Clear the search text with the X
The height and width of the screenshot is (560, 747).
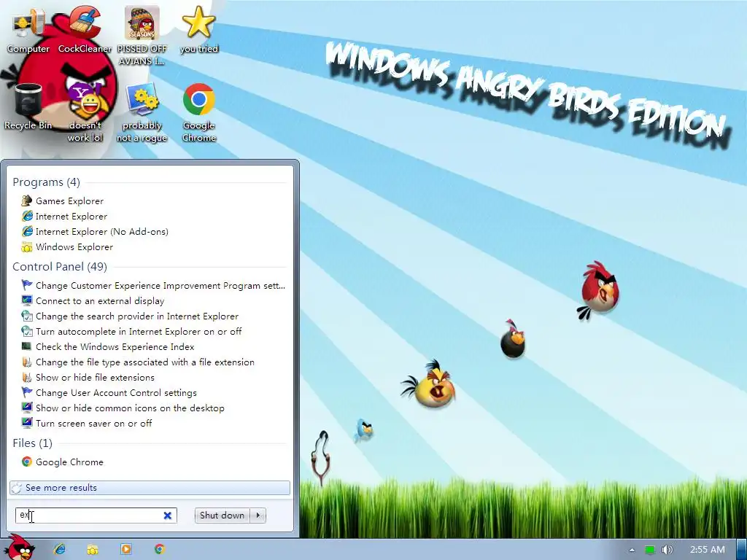(x=168, y=516)
